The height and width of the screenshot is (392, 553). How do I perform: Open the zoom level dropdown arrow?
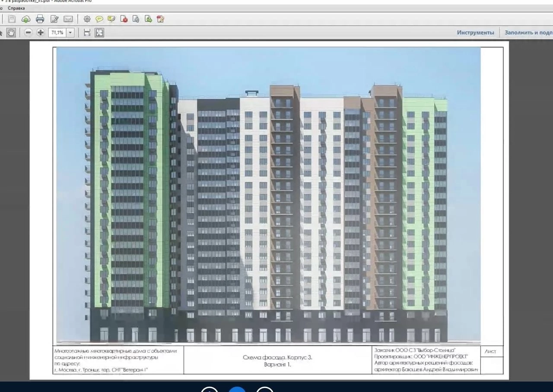(70, 32)
